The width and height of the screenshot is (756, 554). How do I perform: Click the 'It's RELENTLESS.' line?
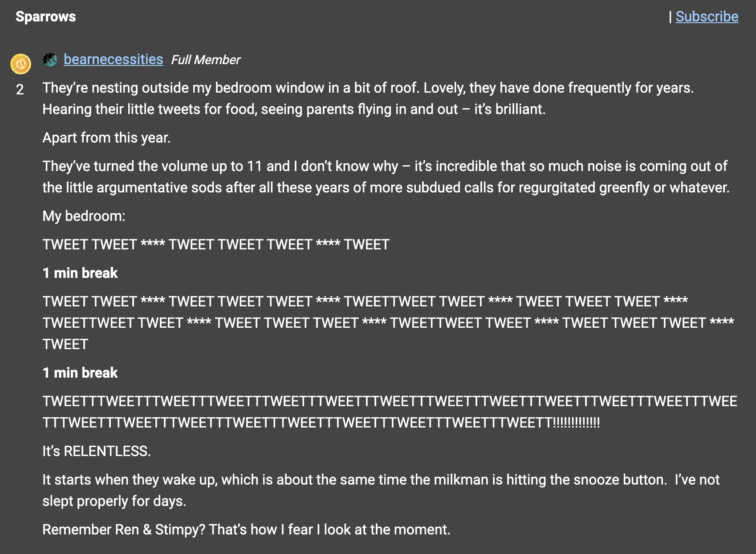(x=97, y=451)
